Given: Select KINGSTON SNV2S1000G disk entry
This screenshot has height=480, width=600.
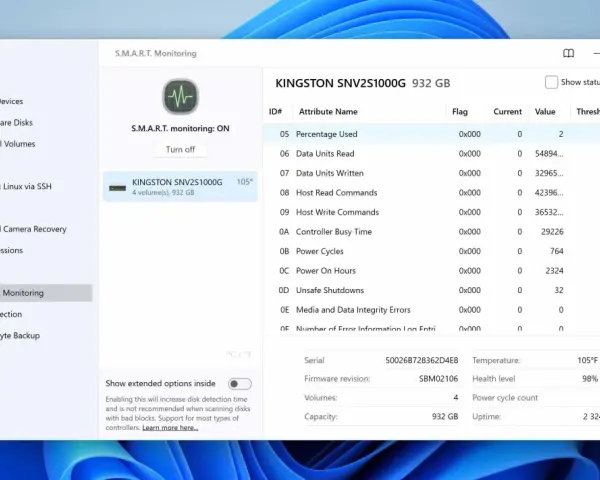Looking at the screenshot, I should point(180,186).
